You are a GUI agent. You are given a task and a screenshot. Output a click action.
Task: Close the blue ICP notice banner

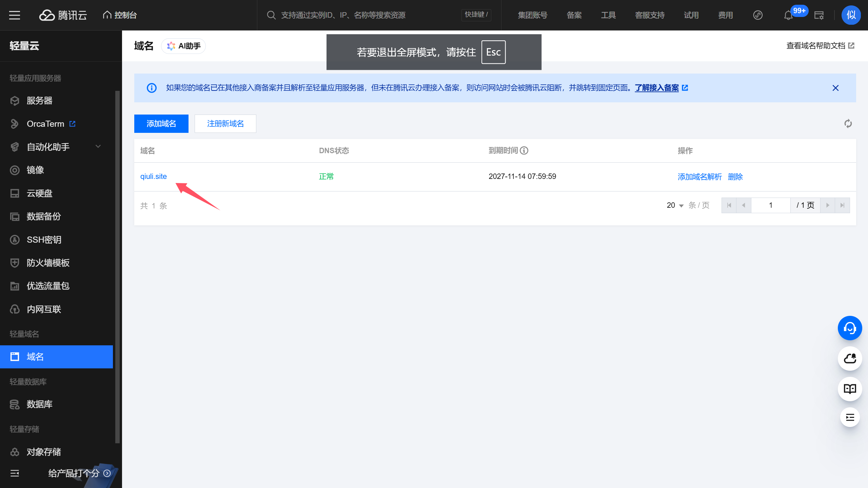[x=835, y=88]
